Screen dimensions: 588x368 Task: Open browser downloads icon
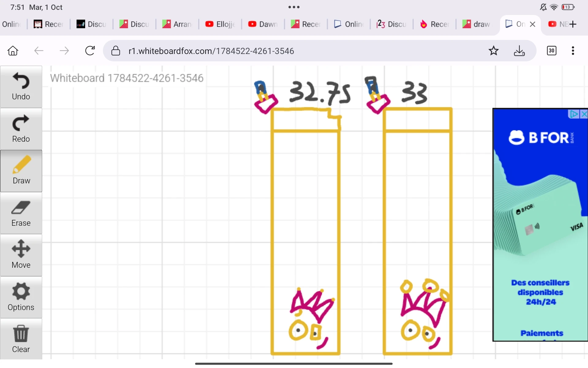pyautogui.click(x=519, y=51)
